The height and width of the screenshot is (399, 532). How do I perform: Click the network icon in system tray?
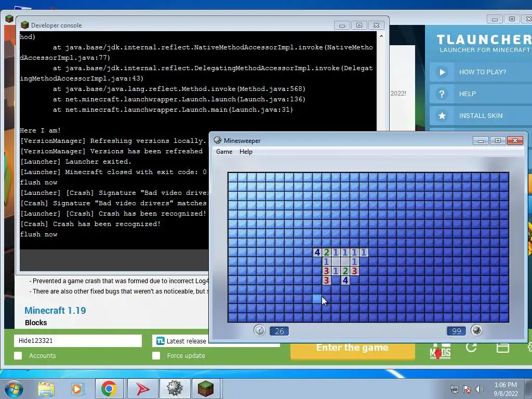pyautogui.click(x=454, y=389)
